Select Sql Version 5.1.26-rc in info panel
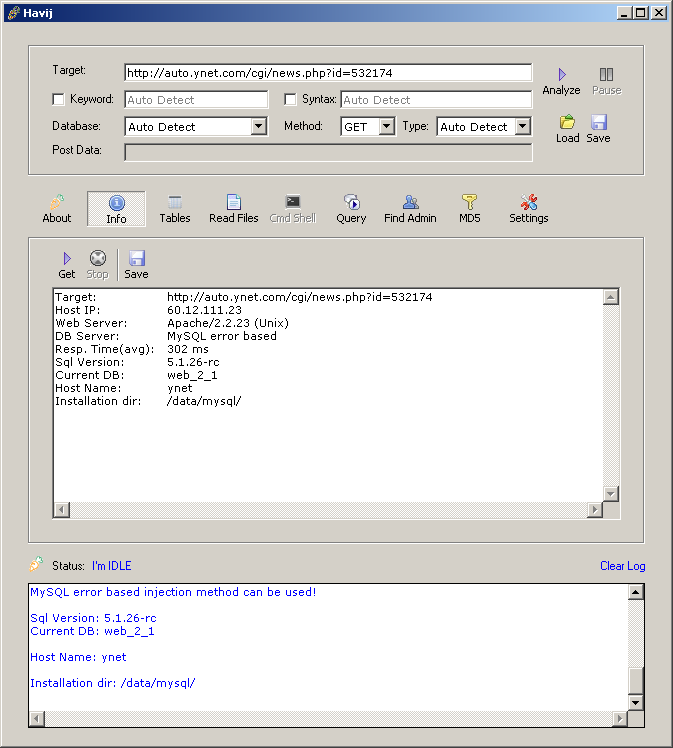673x748 pixels. point(193,362)
